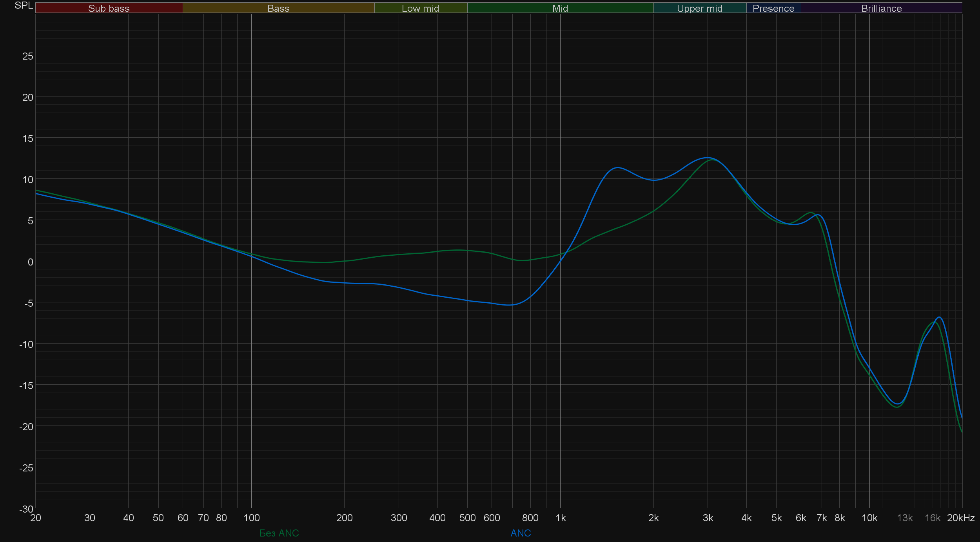Click the Upper mid band header
Screen dimensions: 980x542
pyautogui.click(x=699, y=8)
